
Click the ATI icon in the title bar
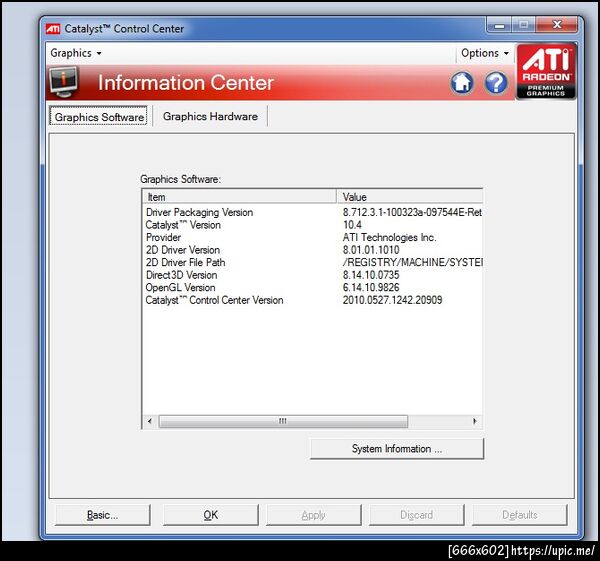(53, 29)
